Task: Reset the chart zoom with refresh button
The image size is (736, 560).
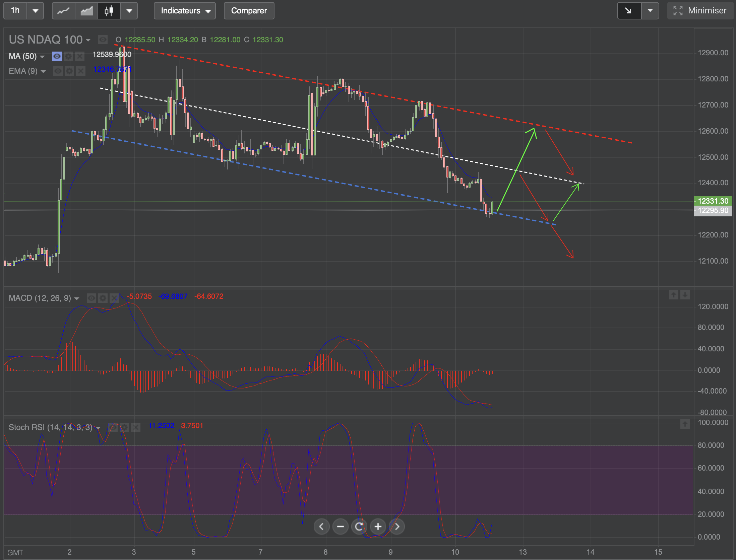Action: [359, 527]
